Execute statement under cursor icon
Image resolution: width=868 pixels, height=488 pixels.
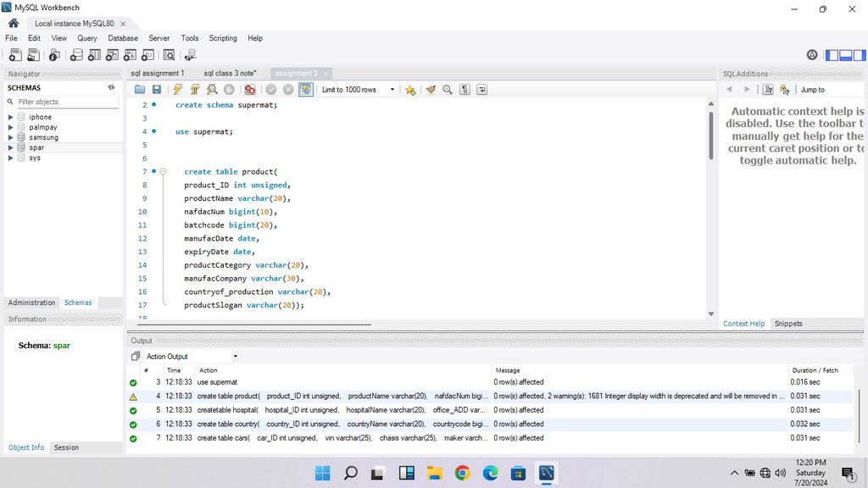point(195,90)
